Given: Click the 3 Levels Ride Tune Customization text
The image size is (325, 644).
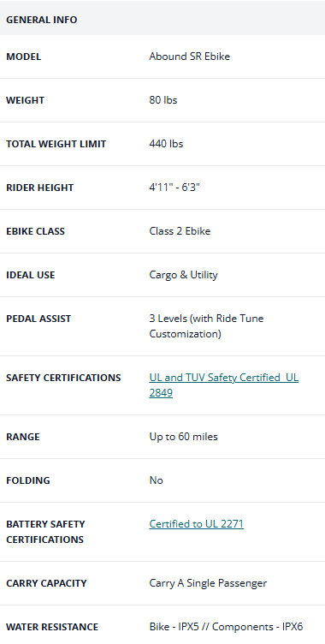Looking at the screenshot, I should tap(206, 326).
